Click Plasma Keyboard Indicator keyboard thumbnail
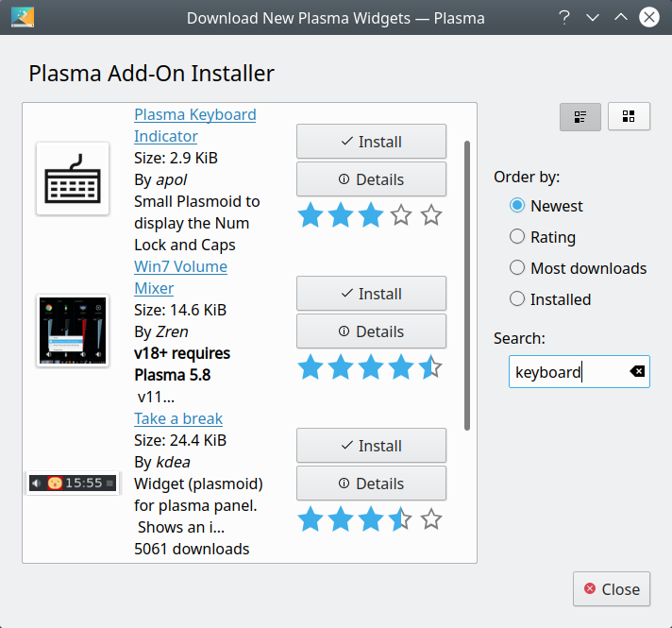 pyautogui.click(x=73, y=179)
